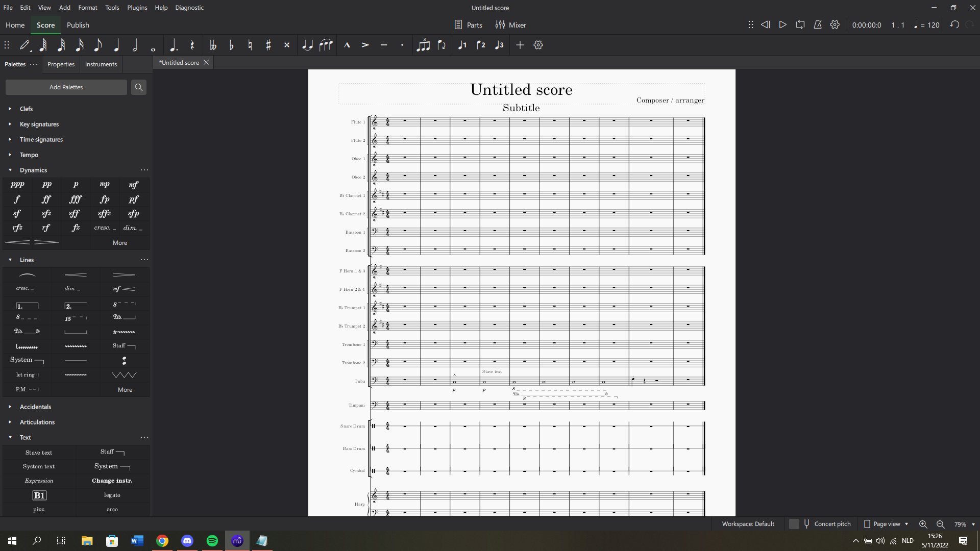This screenshot has height=551, width=980.
Task: Add a slur to the selection
Action: (326, 45)
